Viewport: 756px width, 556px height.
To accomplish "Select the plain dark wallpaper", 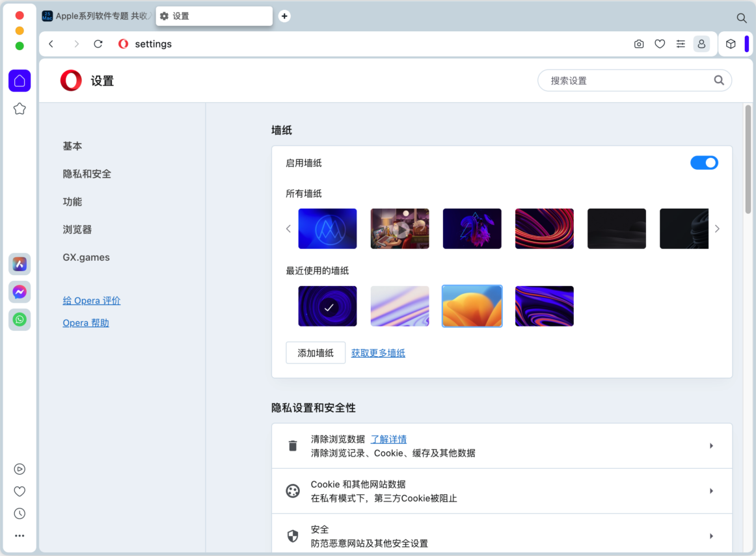I will coord(617,229).
